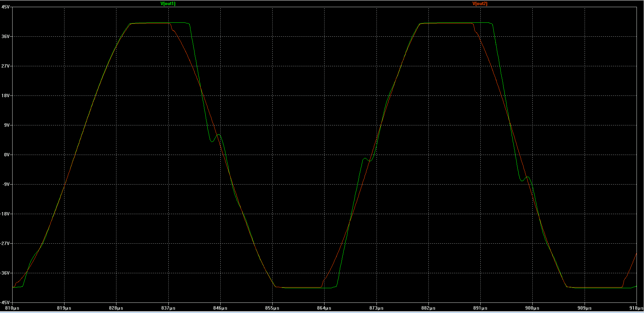This screenshot has width=644, height=313.
Task: Click the 909µs time axis label
Action: [x=584, y=308]
